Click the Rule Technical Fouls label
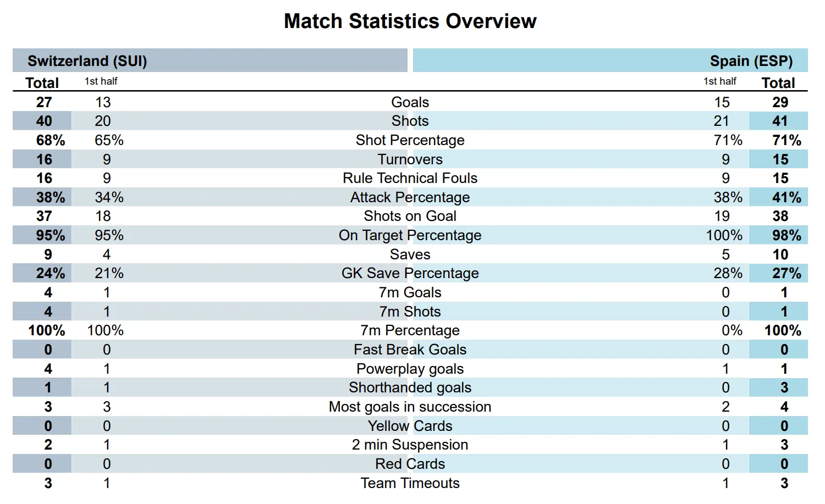The width and height of the screenshot is (825, 504). tap(410, 178)
